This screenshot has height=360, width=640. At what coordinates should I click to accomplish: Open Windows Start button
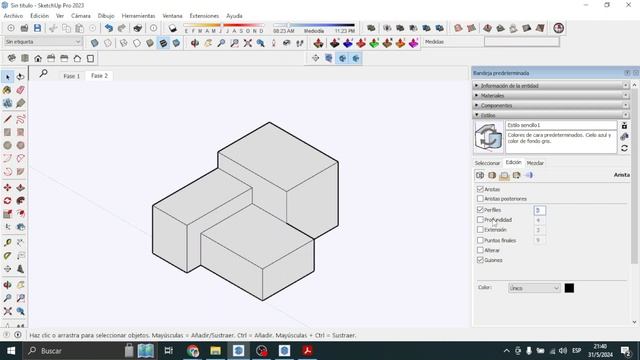[11, 351]
